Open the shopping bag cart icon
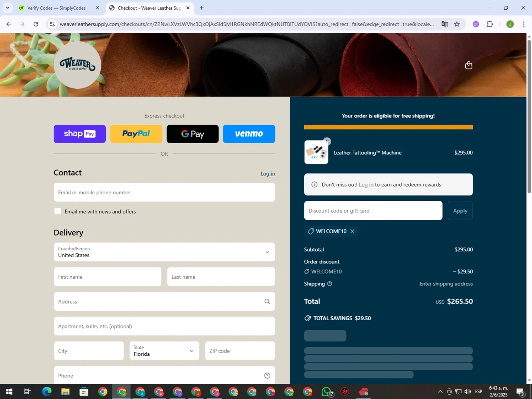Screen dimensions: 532x399 pyautogui.click(x=469, y=65)
